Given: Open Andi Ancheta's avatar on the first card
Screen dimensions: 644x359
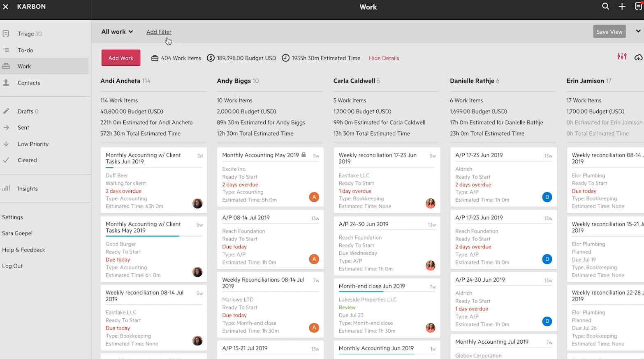Looking at the screenshot, I should [x=197, y=203].
